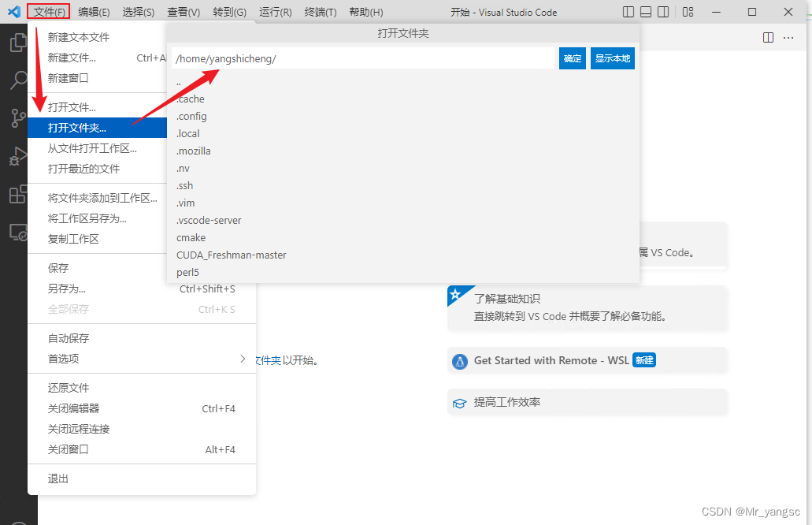Expand the 首选项 submenu arrow
The height and width of the screenshot is (525, 812).
(x=243, y=359)
